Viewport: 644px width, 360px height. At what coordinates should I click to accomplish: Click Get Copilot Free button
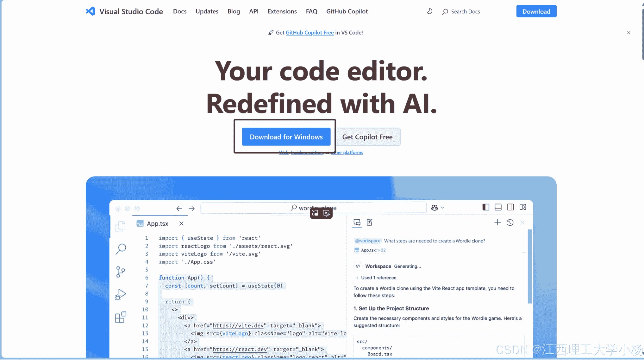[x=367, y=136]
